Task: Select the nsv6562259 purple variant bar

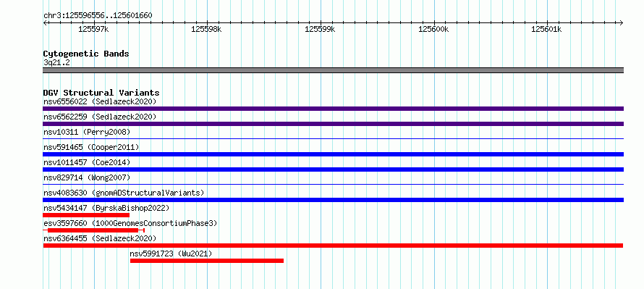Action: coord(333,124)
